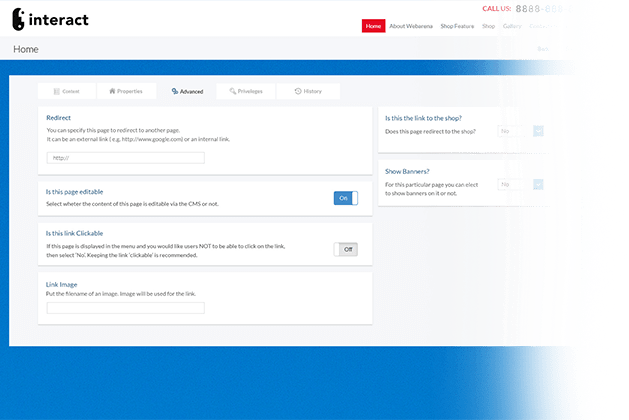Screen dimensions: 629x420
Task: Switch to the Properties tab
Action: click(x=126, y=91)
